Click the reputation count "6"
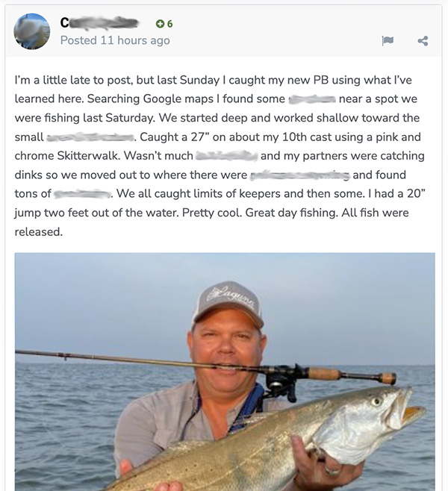This screenshot has width=448, height=491. tap(170, 24)
